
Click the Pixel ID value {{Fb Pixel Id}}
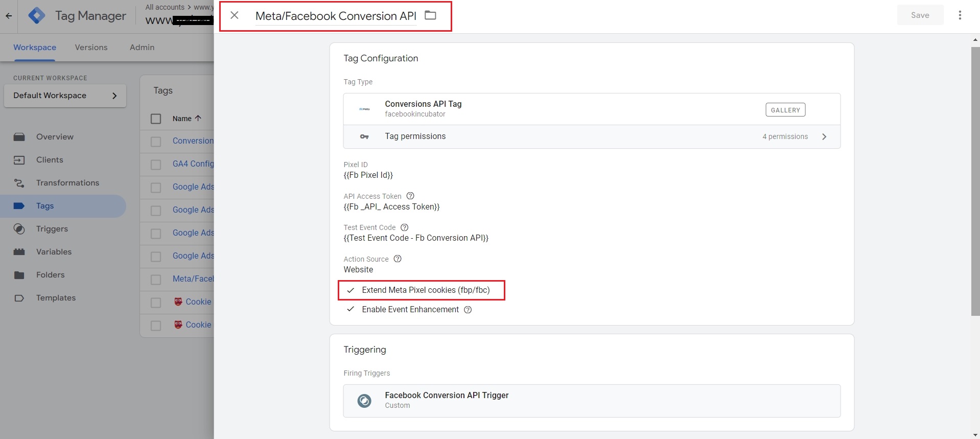coord(368,175)
